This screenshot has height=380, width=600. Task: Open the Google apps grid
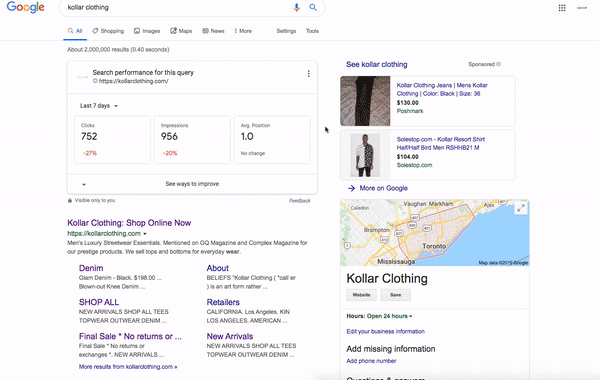(x=562, y=8)
